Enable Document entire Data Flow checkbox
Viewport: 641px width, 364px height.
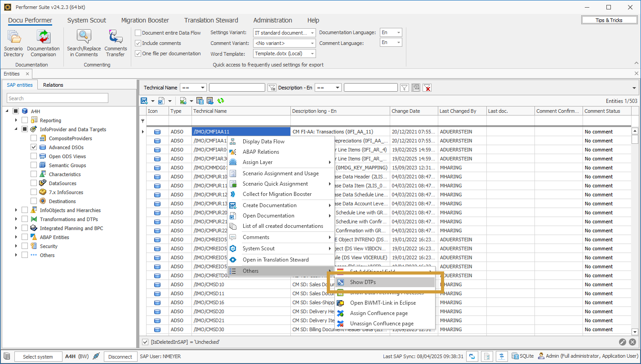pos(138,33)
